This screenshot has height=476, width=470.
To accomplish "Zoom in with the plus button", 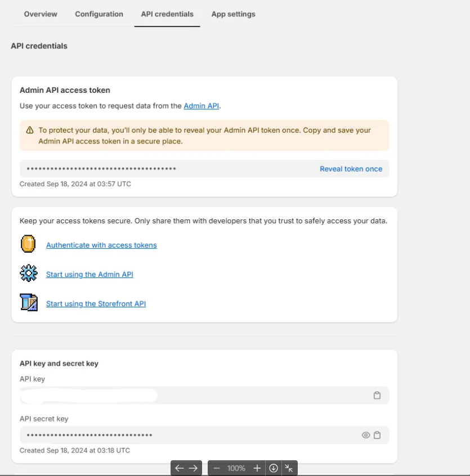I will point(257,468).
